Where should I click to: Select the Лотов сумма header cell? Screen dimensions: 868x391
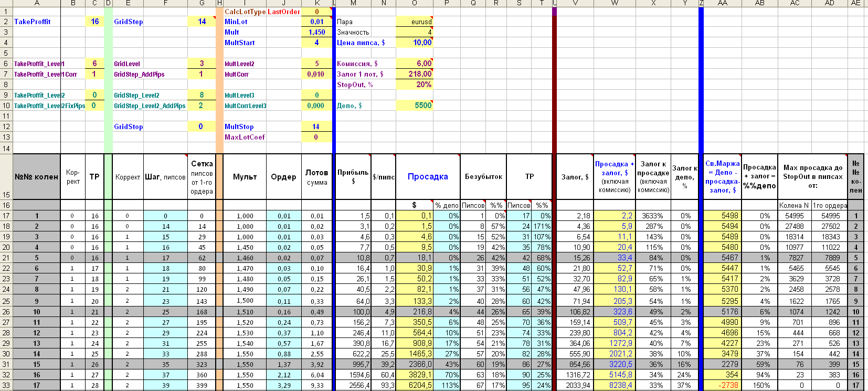coord(317,176)
